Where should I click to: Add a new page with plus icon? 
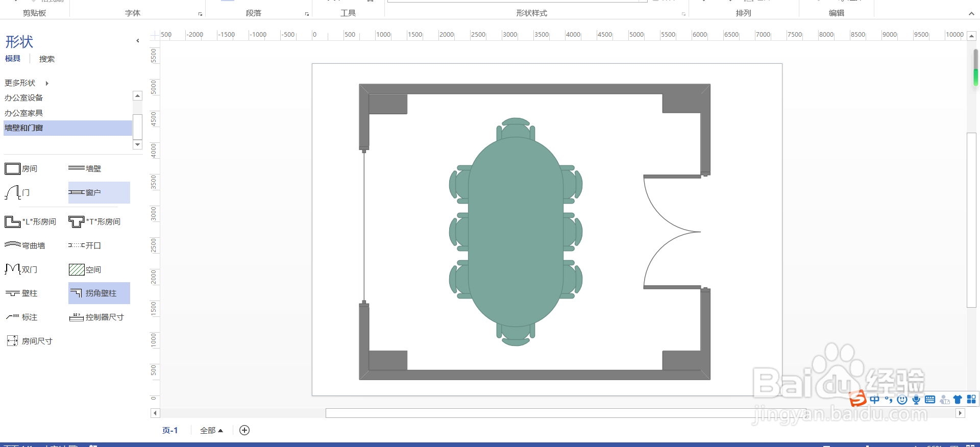[244, 430]
